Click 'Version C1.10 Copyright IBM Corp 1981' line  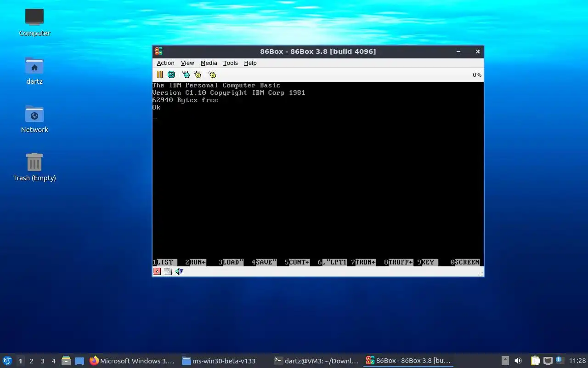(x=229, y=92)
